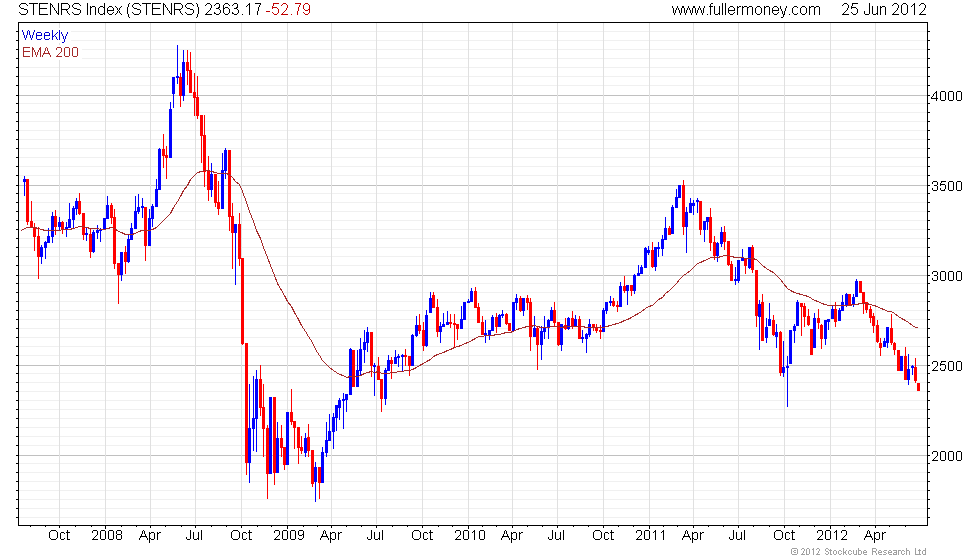Open the www.fullermoney.com link text
Viewport: 980px width, 560px height.
746,10
